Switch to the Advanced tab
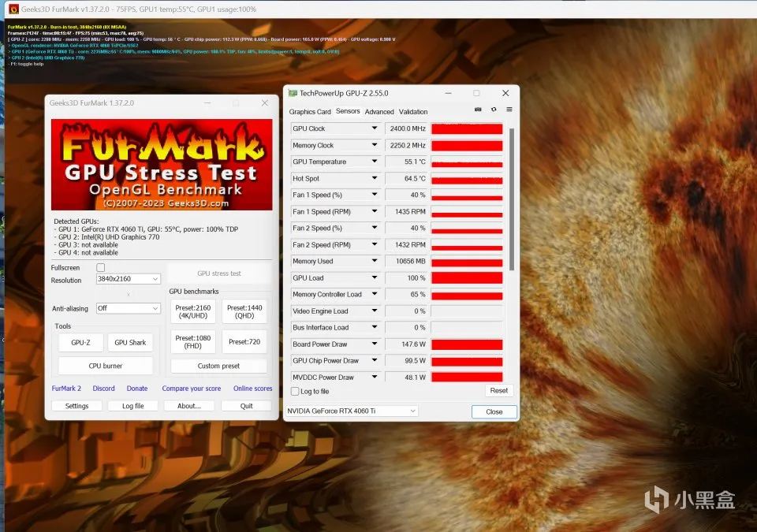757x532 pixels. pyautogui.click(x=379, y=111)
